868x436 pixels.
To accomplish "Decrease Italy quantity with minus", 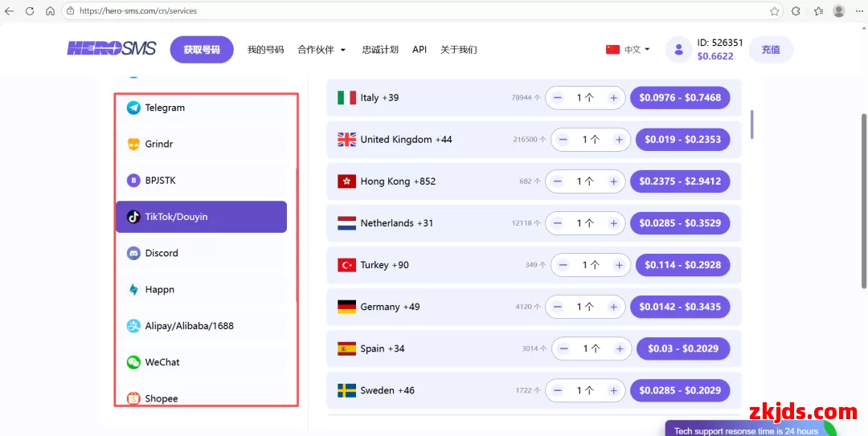I will (x=558, y=98).
